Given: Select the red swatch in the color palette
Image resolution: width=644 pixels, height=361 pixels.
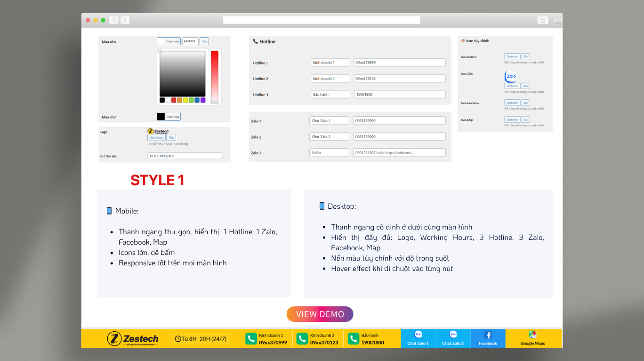Looking at the screenshot, I should [x=174, y=100].
